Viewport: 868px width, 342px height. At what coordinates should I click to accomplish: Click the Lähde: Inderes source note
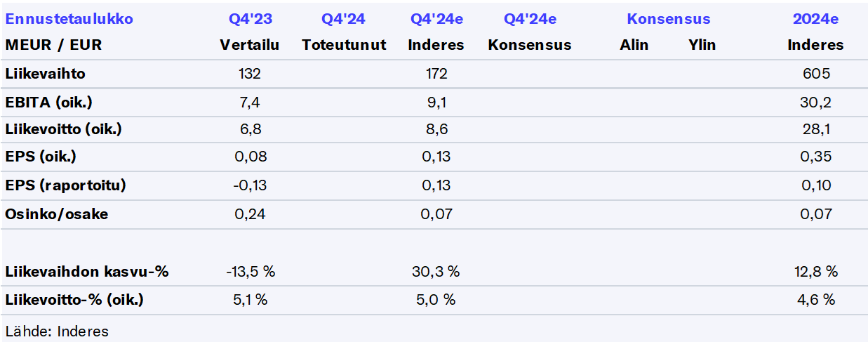pos(57,331)
